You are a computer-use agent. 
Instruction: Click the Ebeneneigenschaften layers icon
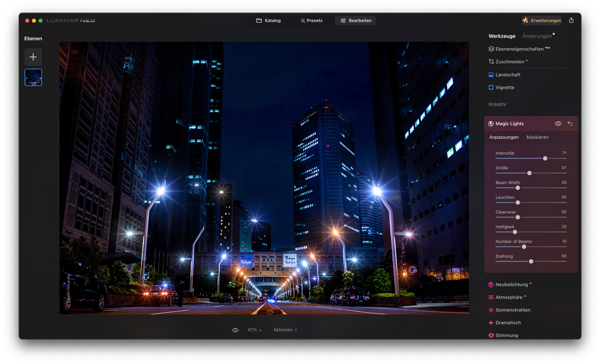pyautogui.click(x=491, y=49)
